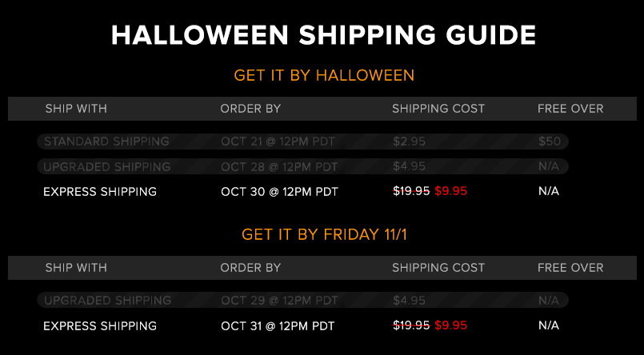Click the Oct 30 @ 12PM PDT deadline
Image resolution: width=644 pixels, height=355 pixels.
279,192
